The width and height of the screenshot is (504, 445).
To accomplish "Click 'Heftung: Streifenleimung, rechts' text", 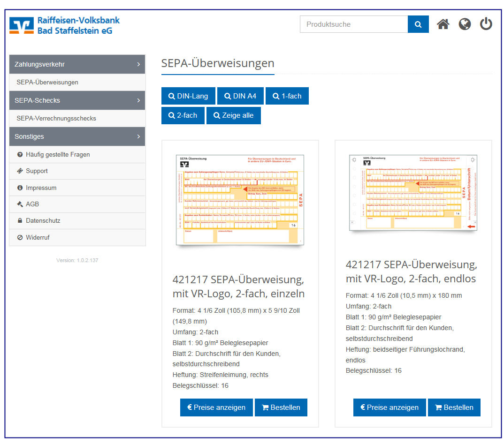I will point(221,375).
